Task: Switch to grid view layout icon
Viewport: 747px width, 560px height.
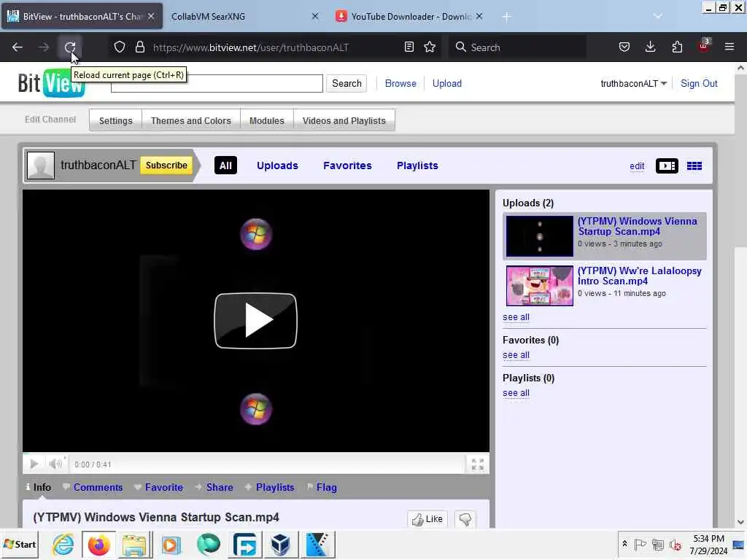Action: coord(694,166)
